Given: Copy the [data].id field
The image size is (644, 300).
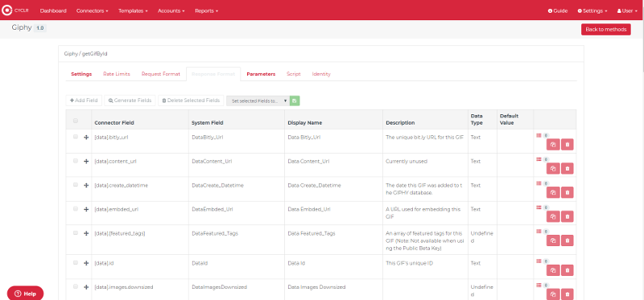Looking at the screenshot, I should click(553, 270).
